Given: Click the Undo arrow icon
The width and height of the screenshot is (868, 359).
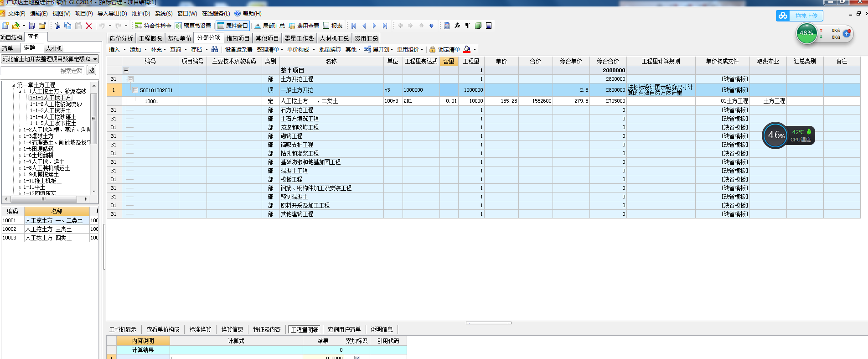Looking at the screenshot, I should 102,26.
